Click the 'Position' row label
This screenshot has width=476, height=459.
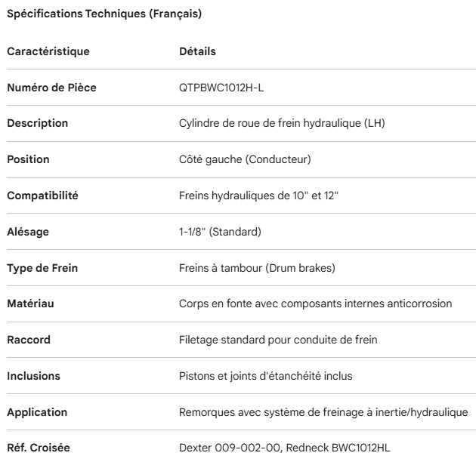[28, 159]
